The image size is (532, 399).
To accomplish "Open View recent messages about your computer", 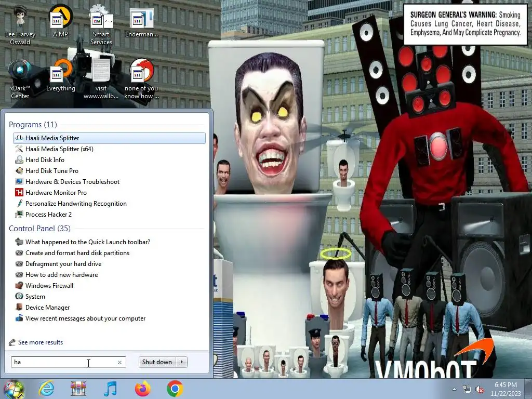I will pyautogui.click(x=109, y=318).
